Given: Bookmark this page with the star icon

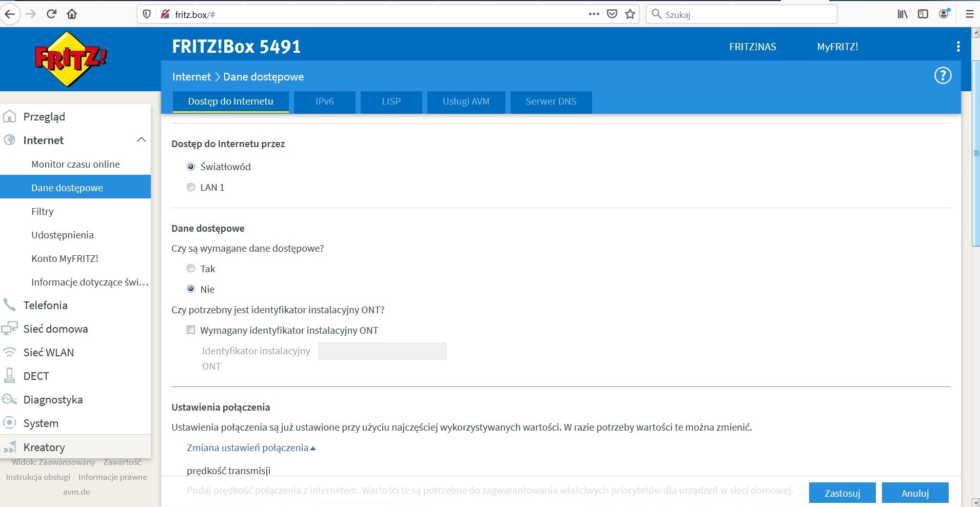Looking at the screenshot, I should pyautogui.click(x=630, y=14).
